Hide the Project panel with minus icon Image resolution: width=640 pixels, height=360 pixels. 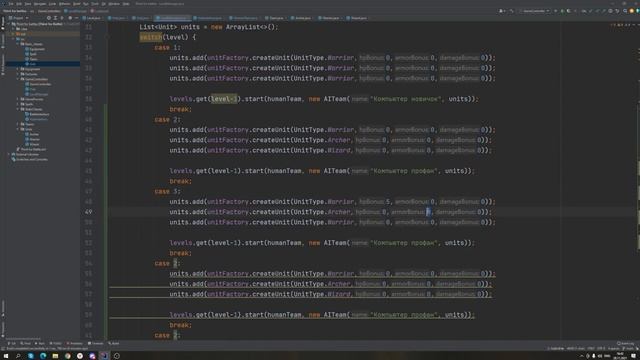coord(76,18)
